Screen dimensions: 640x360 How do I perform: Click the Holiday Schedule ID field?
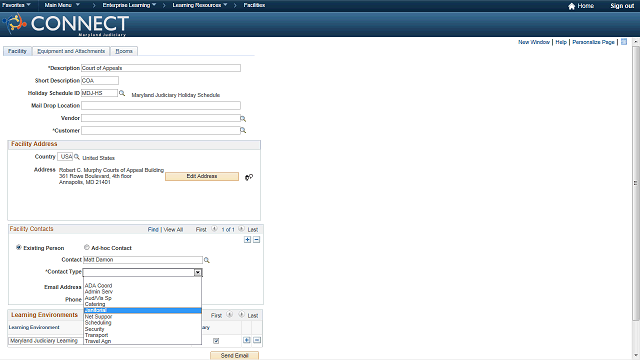tap(99, 93)
